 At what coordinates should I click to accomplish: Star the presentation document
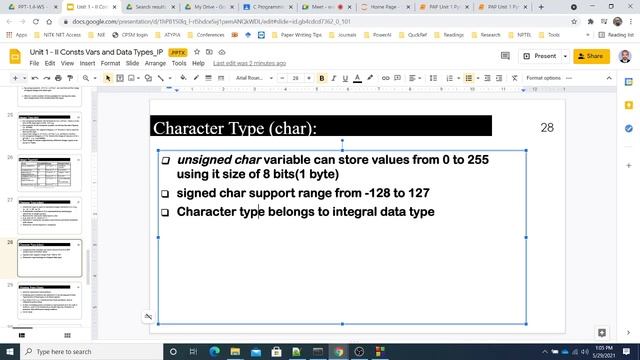pyautogui.click(x=197, y=52)
